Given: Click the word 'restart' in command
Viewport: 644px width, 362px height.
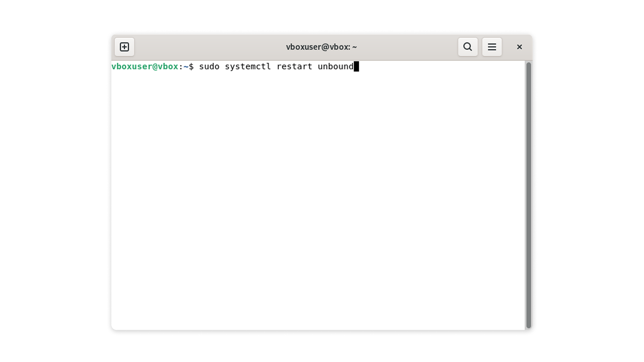Looking at the screenshot, I should pyautogui.click(x=294, y=66).
